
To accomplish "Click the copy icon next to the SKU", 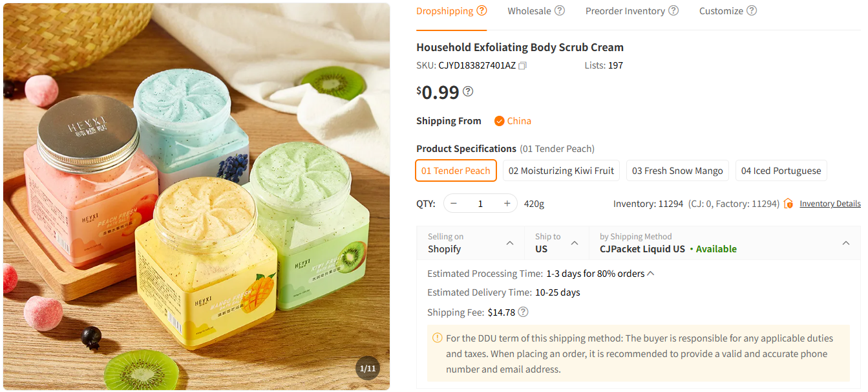I will pyautogui.click(x=522, y=65).
